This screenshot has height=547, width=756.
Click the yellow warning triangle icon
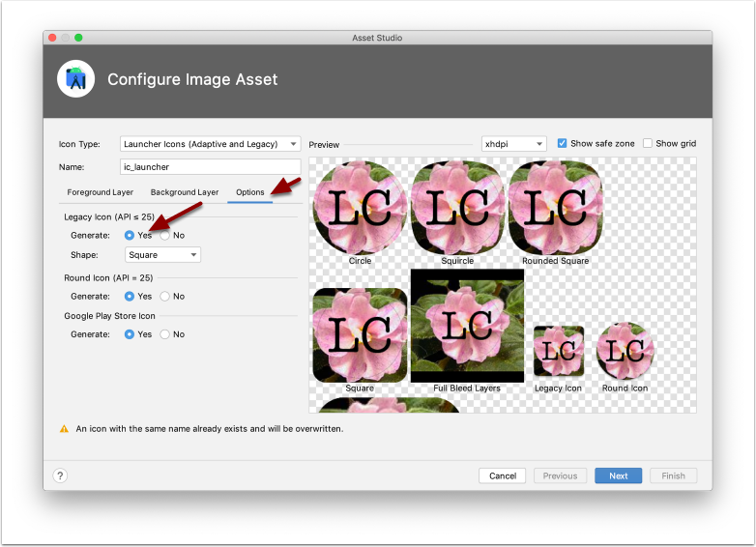click(x=64, y=428)
